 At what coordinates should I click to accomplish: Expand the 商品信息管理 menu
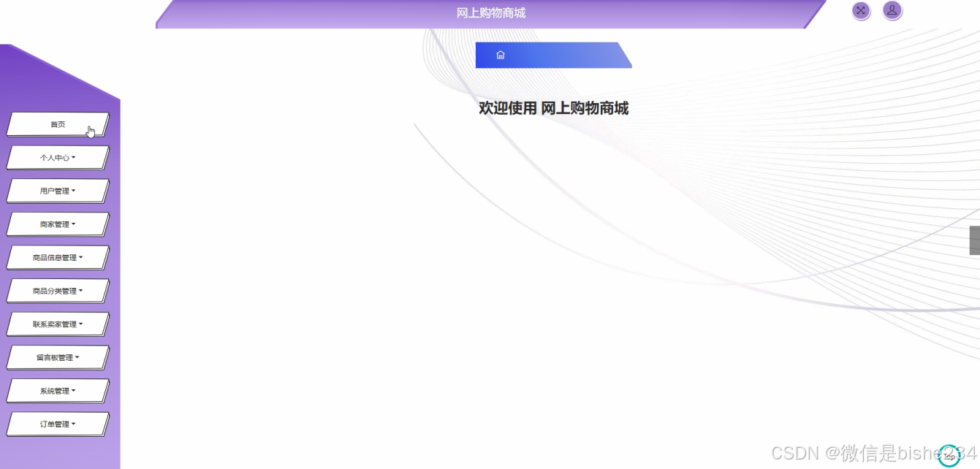[x=58, y=258]
